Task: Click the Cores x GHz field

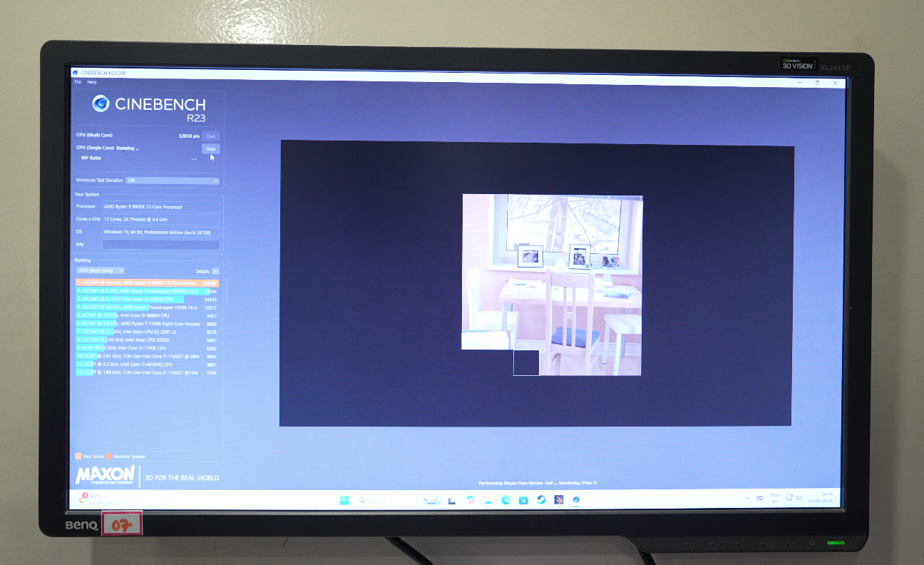Action: 161,219
